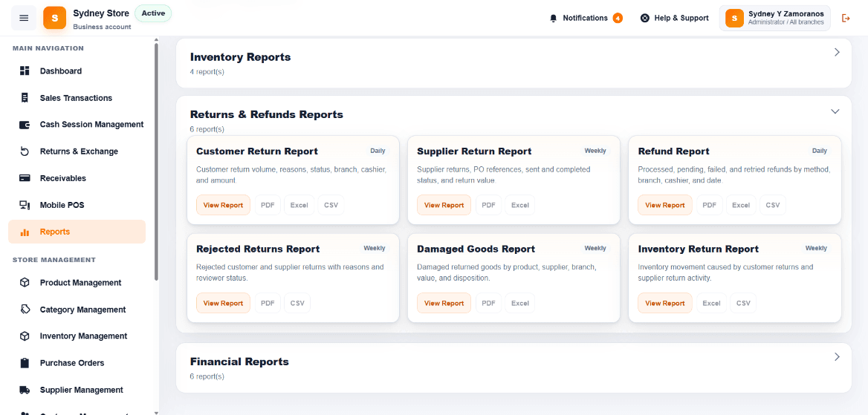868x415 pixels.
Task: Open Cash Session Management
Action: [77, 125]
